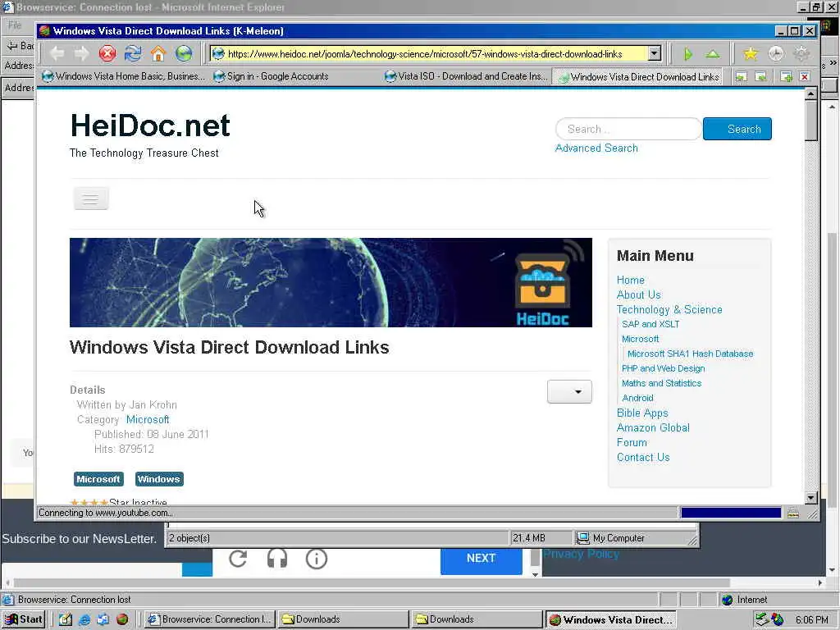Switch to Vista ISO Download tab
Image resolution: width=840 pixels, height=630 pixels.
466,76
